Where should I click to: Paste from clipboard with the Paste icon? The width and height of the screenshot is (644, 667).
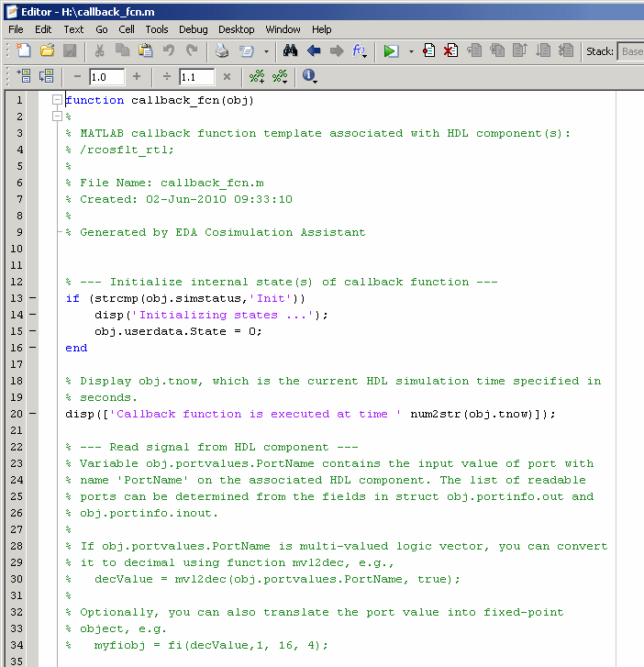(146, 51)
